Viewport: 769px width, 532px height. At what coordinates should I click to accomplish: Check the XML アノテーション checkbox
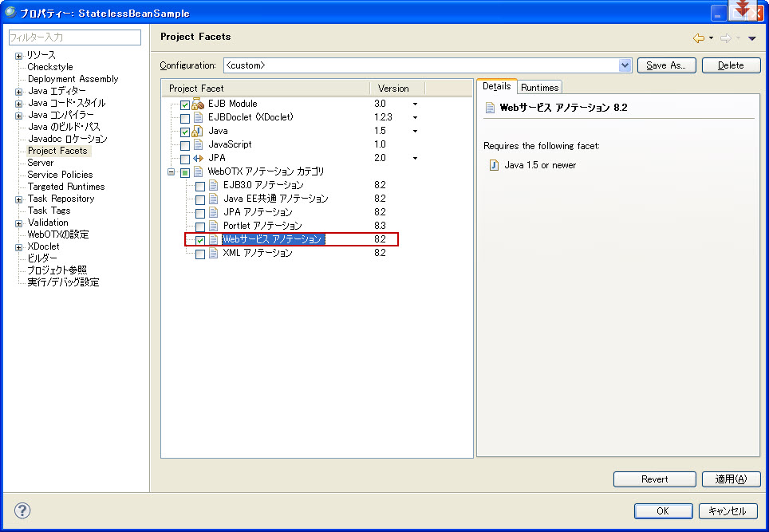(200, 254)
